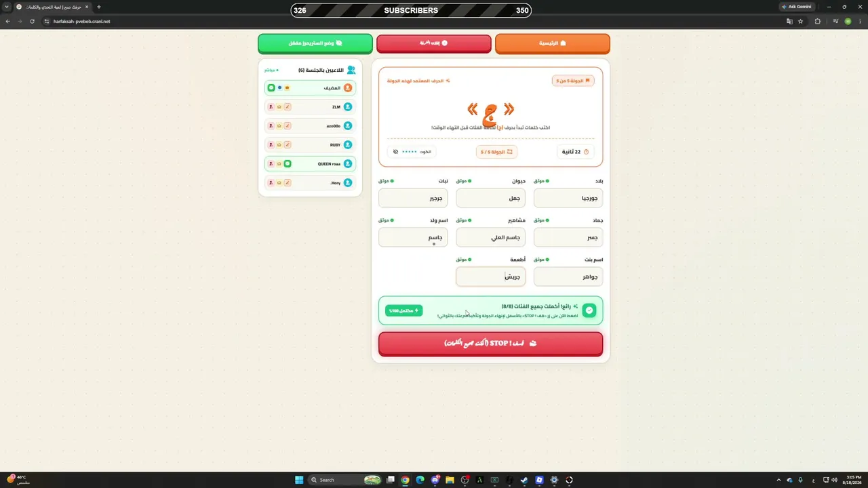Click the green مكتمل 100% badge

tap(404, 310)
